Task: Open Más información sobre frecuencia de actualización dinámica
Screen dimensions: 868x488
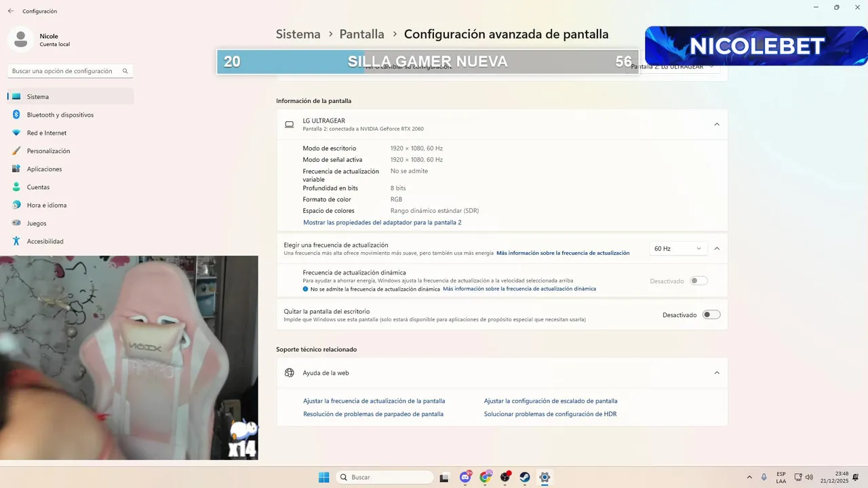Action: click(519, 289)
